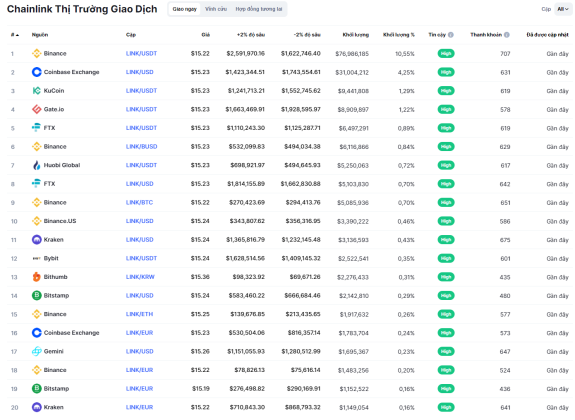Click the Binance logo in row 18
Viewport: 575px width, 420px height.
coord(36,370)
